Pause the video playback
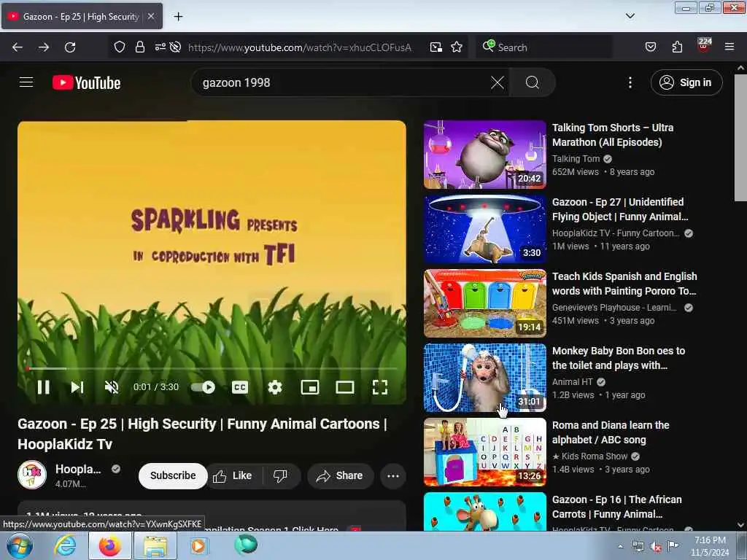The image size is (747, 560). coord(43,387)
